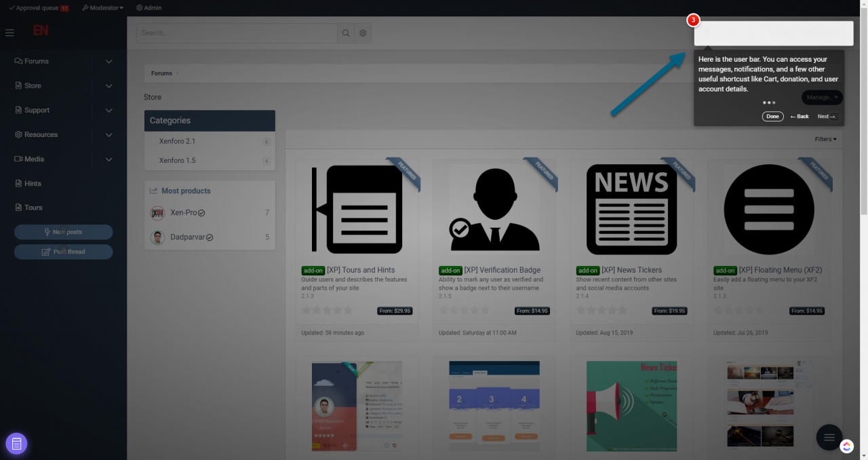Click the Post thread button
Image resolution: width=868 pixels, height=460 pixels.
point(64,252)
